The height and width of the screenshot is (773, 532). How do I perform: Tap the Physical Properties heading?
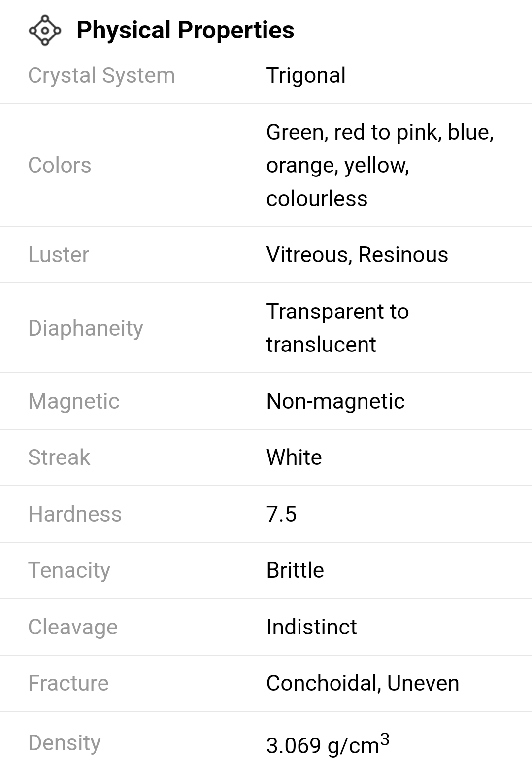point(185,30)
